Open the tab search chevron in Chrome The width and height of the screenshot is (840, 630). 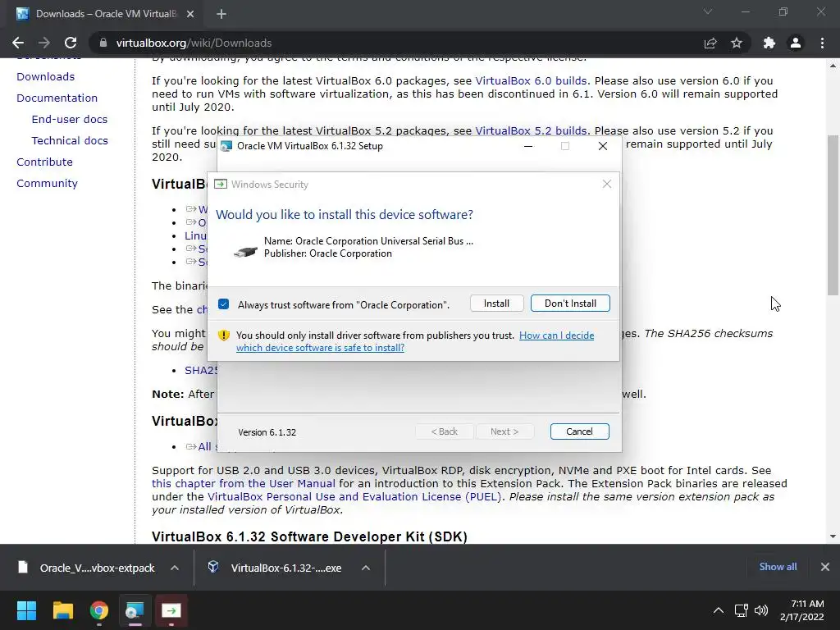coord(708,11)
